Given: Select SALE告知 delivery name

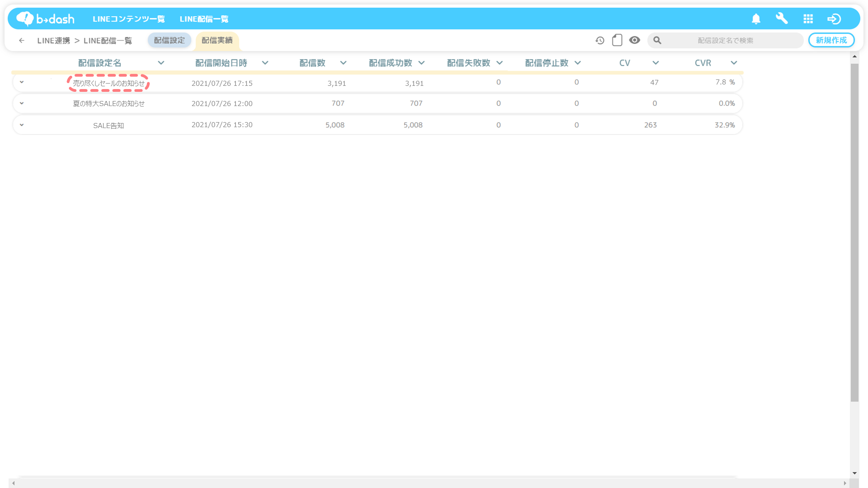Looking at the screenshot, I should pyautogui.click(x=108, y=125).
